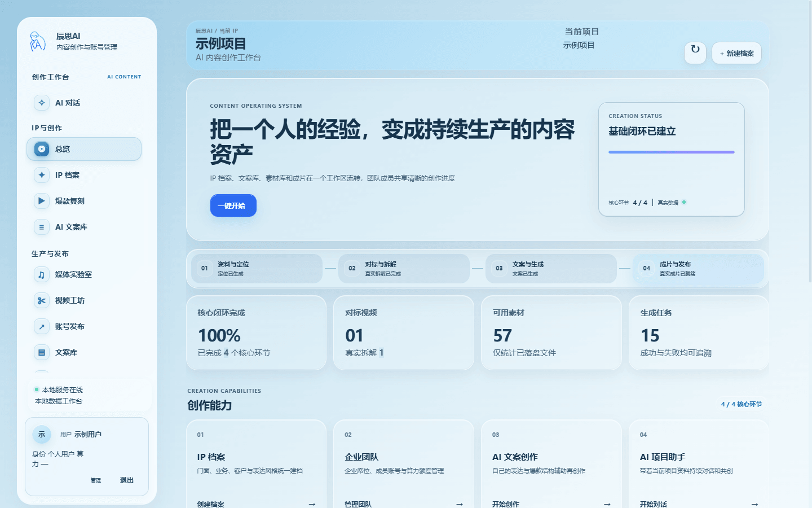Image resolution: width=812 pixels, height=508 pixels.
Task: Open the 核心闭环完成 100% stat card
Action: coord(257,333)
